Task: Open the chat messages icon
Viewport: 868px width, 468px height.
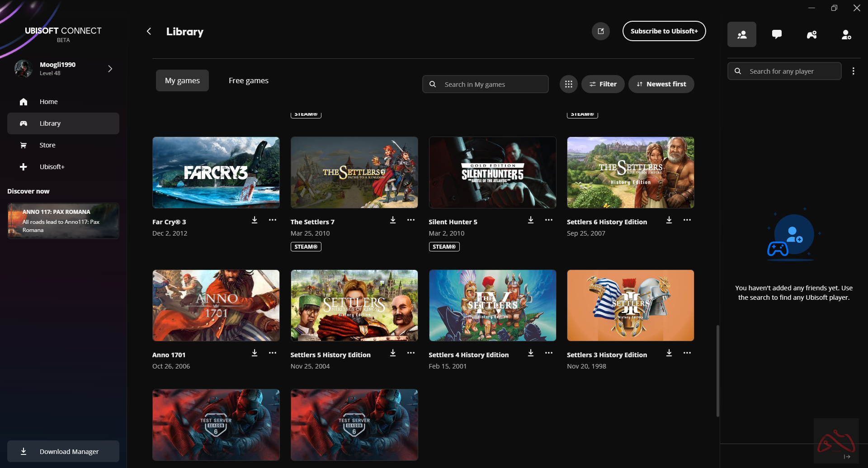Action: [777, 34]
